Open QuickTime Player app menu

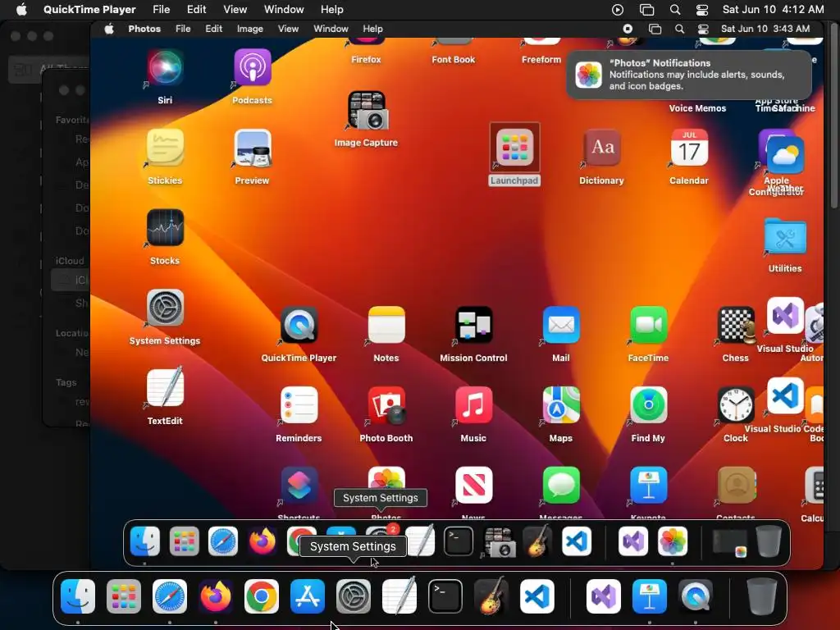click(x=89, y=10)
